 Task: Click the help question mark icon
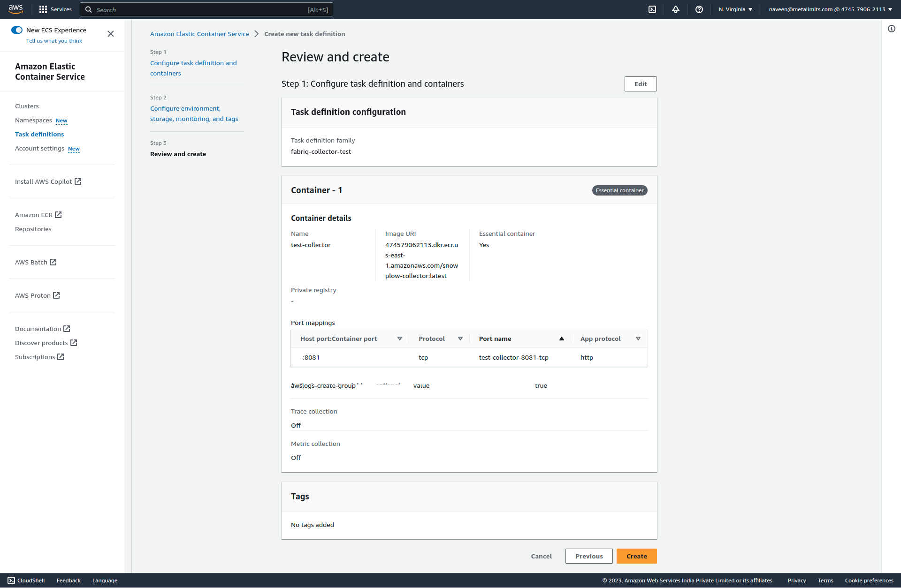[699, 9]
